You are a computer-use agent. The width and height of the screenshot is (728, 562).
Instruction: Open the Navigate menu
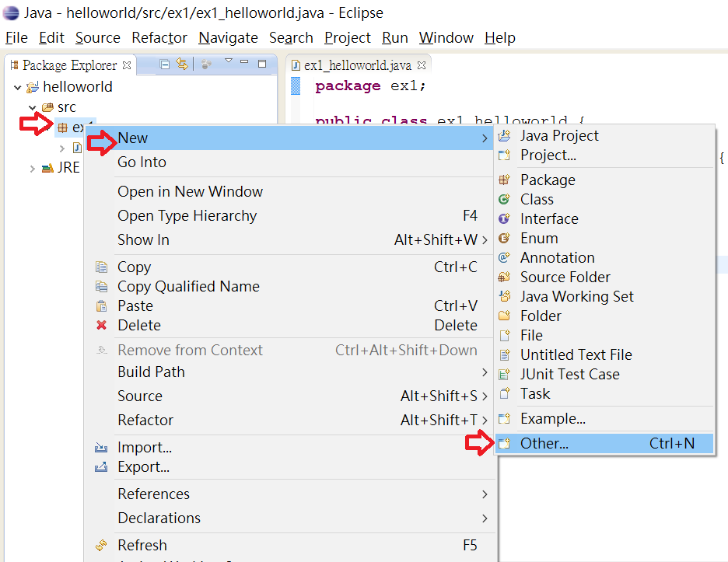click(x=228, y=37)
